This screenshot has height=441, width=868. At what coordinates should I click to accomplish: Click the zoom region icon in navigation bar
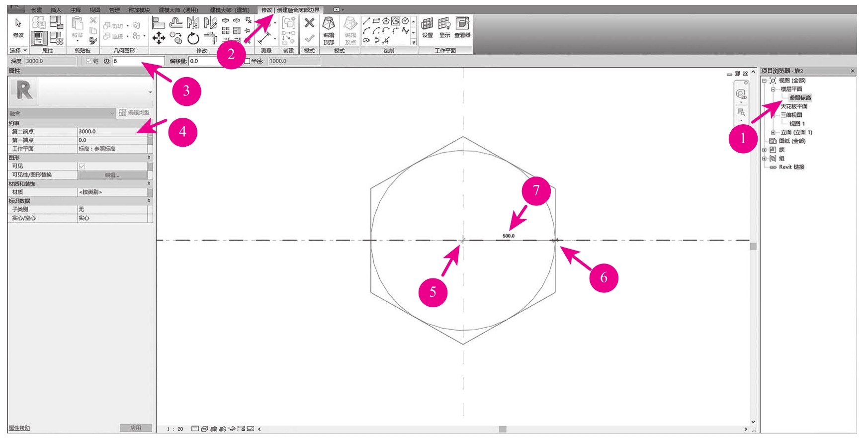(741, 112)
